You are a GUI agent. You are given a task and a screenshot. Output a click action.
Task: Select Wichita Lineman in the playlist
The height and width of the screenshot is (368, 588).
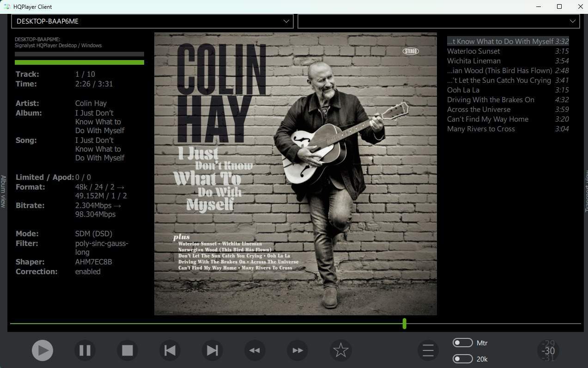coord(508,61)
